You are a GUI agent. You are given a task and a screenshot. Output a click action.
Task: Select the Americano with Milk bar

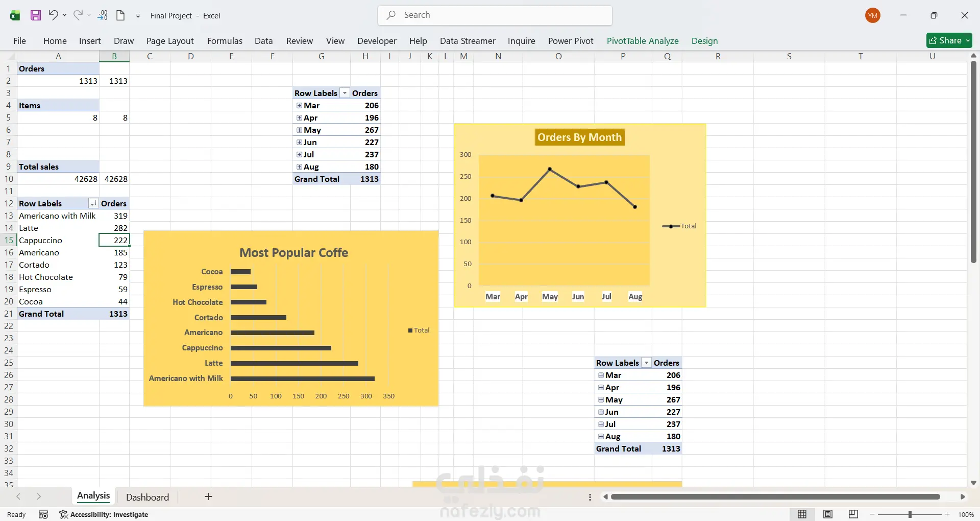(303, 378)
